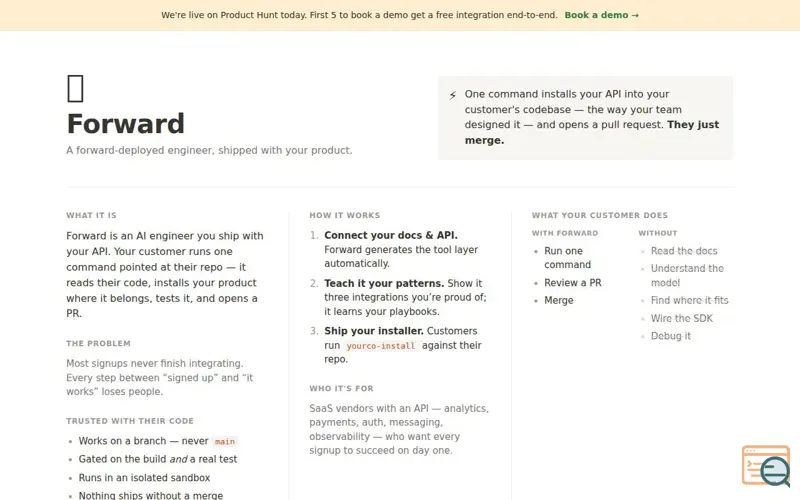This screenshot has width=800, height=500.
Task: Click 'Nothing ships without a merge' bullet
Action: pos(151,495)
